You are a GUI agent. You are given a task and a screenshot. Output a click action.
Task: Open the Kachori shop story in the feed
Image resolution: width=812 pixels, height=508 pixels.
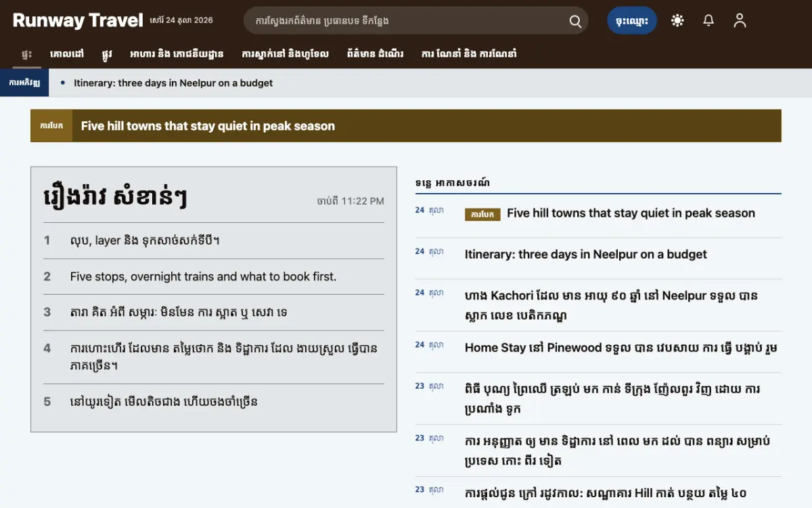tap(611, 305)
